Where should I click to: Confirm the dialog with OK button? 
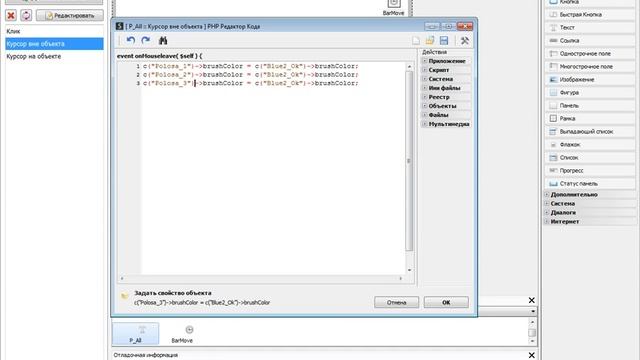pyautogui.click(x=446, y=302)
